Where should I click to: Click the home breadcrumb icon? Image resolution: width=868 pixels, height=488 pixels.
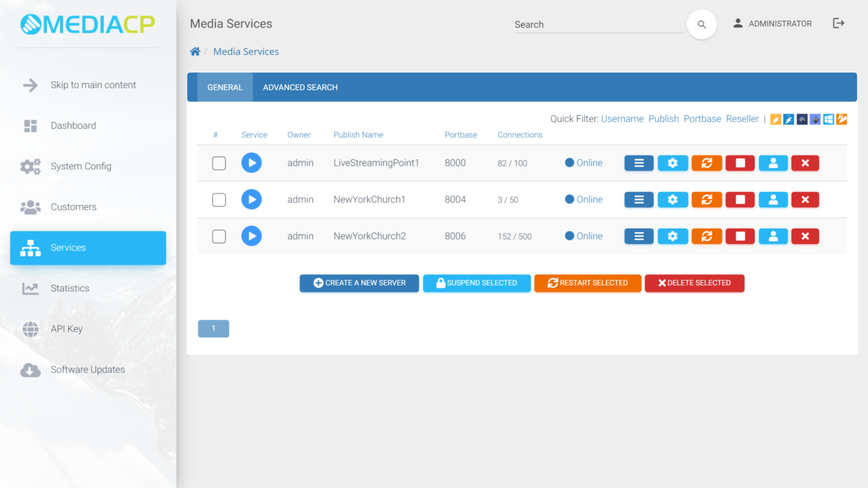pyautogui.click(x=195, y=51)
